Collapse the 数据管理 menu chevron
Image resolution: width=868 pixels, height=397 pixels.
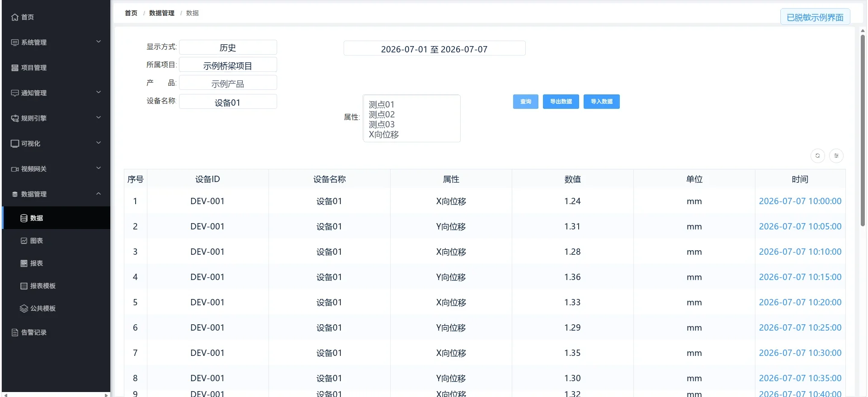tap(99, 193)
